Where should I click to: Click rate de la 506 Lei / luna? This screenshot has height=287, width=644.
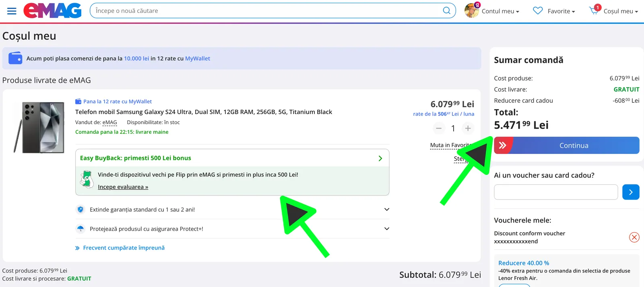pyautogui.click(x=444, y=114)
